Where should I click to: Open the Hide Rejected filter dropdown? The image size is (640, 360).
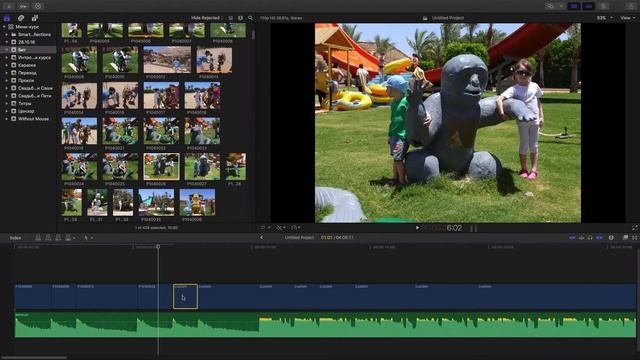[207, 18]
